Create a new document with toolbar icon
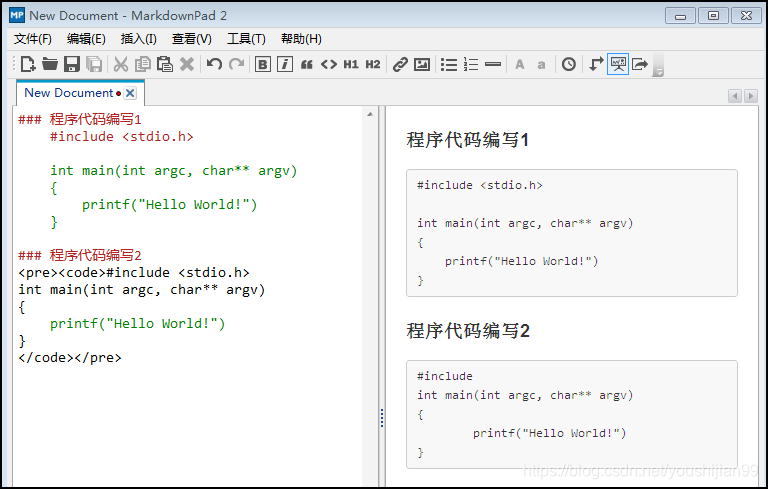 click(x=27, y=64)
